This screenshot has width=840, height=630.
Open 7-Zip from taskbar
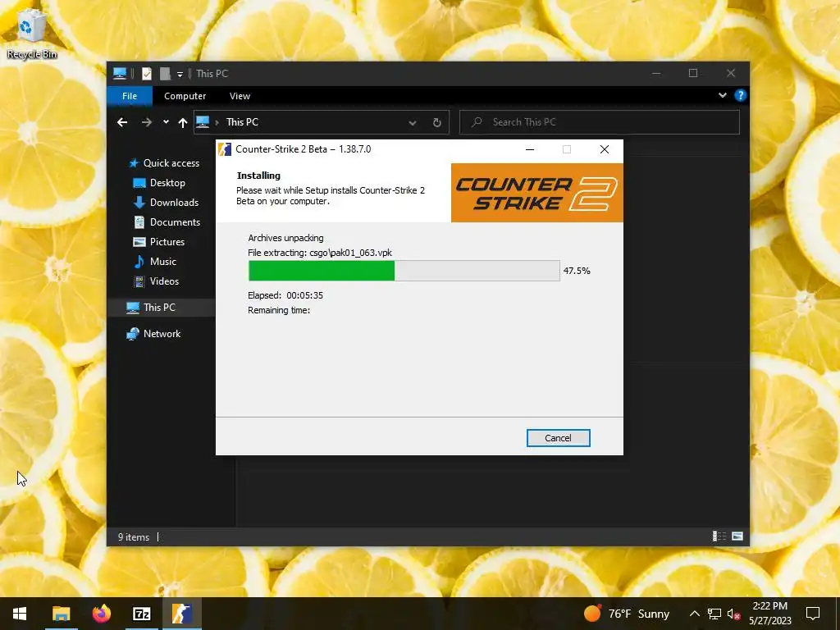coord(141,614)
